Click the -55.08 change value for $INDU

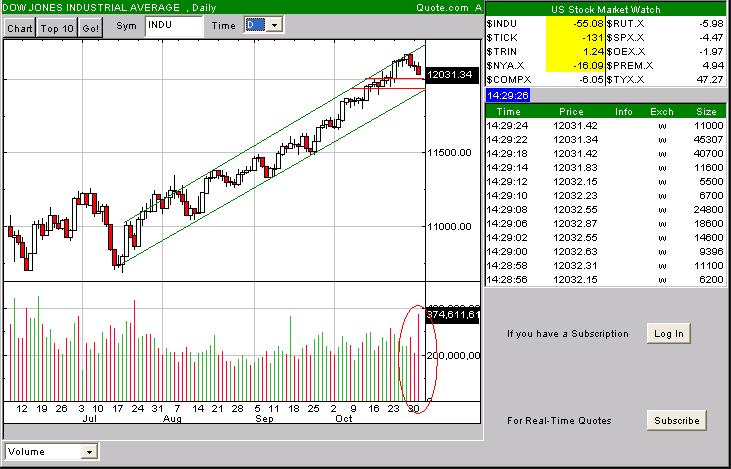pos(588,23)
